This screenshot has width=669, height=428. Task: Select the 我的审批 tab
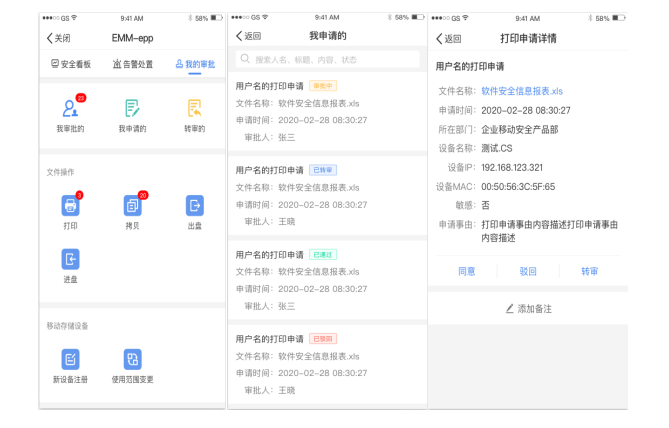194,64
